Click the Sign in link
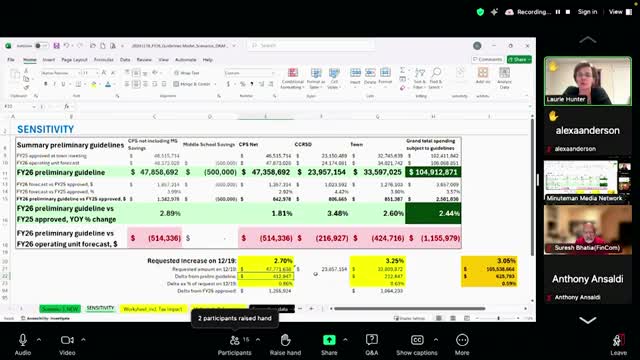 [587, 12]
